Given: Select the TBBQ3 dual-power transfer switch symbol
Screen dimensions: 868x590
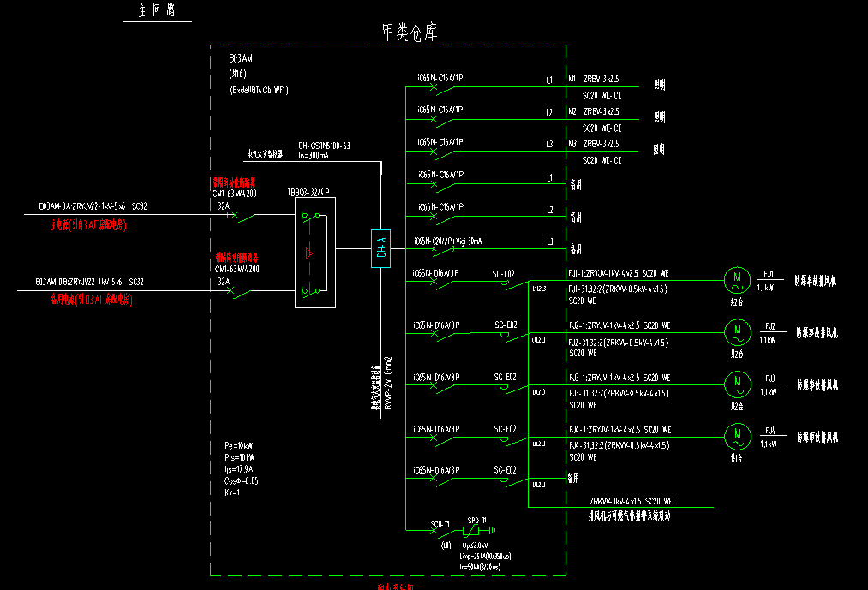Looking at the screenshot, I should pyautogui.click(x=315, y=253).
